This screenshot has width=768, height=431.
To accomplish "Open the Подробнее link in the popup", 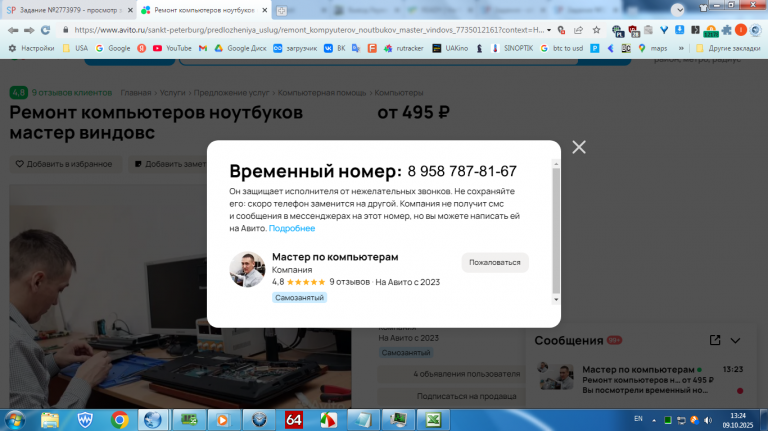I will click(x=292, y=228).
